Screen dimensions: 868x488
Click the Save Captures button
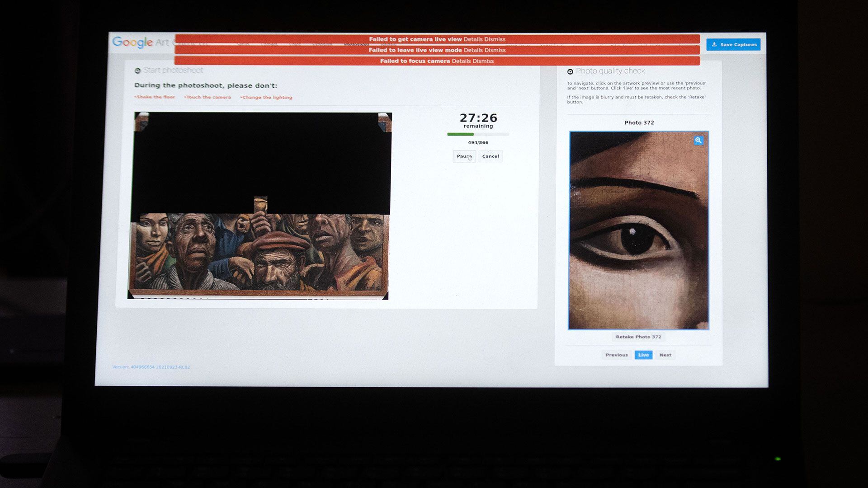733,44
